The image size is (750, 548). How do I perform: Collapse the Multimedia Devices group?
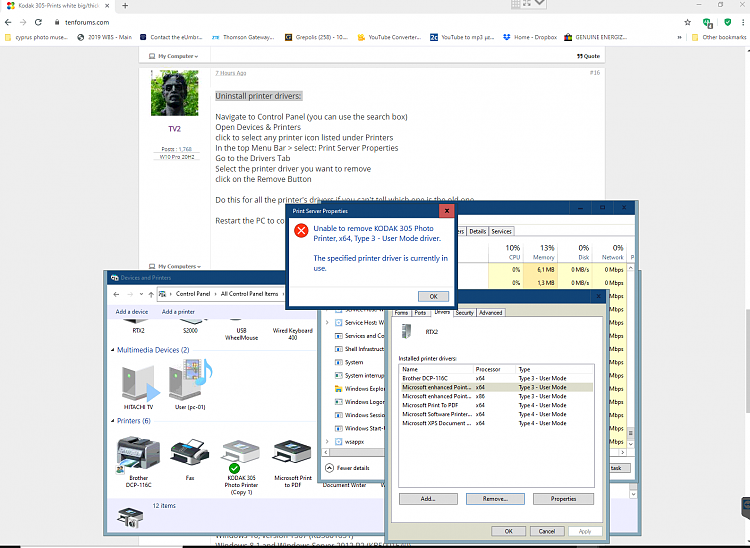pyautogui.click(x=113, y=350)
